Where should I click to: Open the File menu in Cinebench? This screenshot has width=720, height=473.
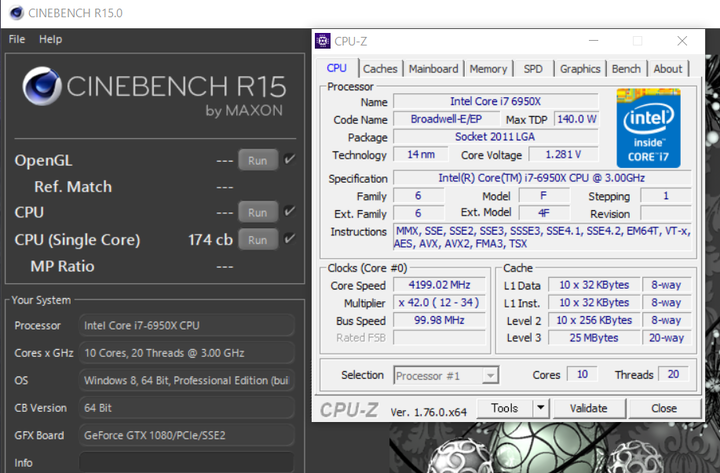(x=17, y=39)
